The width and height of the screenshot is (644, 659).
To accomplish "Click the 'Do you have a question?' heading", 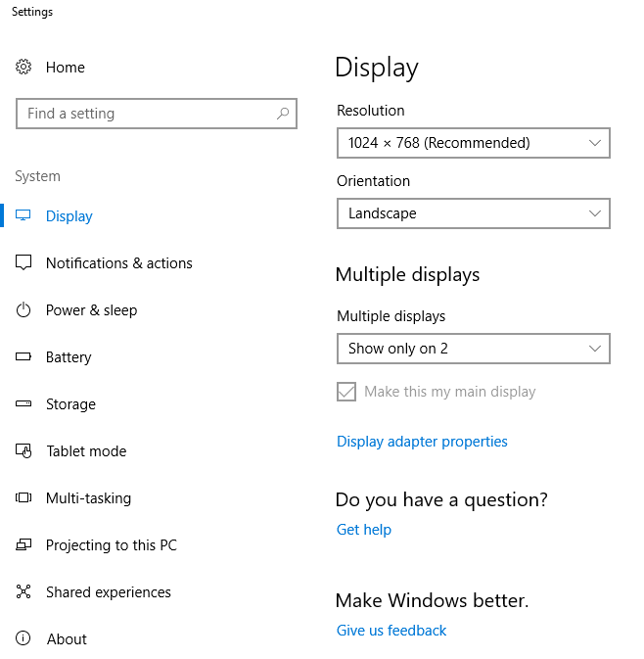I will (x=441, y=500).
